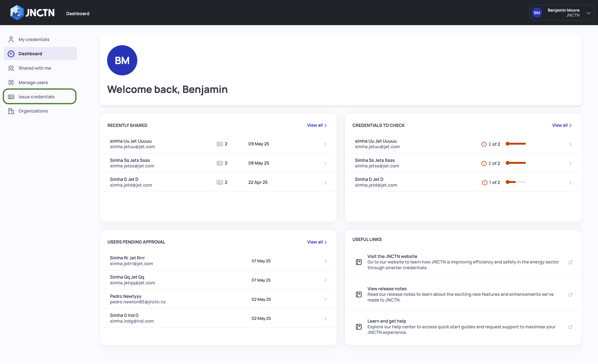Open Pedro Newtyyy pending approval chevron
The height and width of the screenshot is (364, 598).
325,299
